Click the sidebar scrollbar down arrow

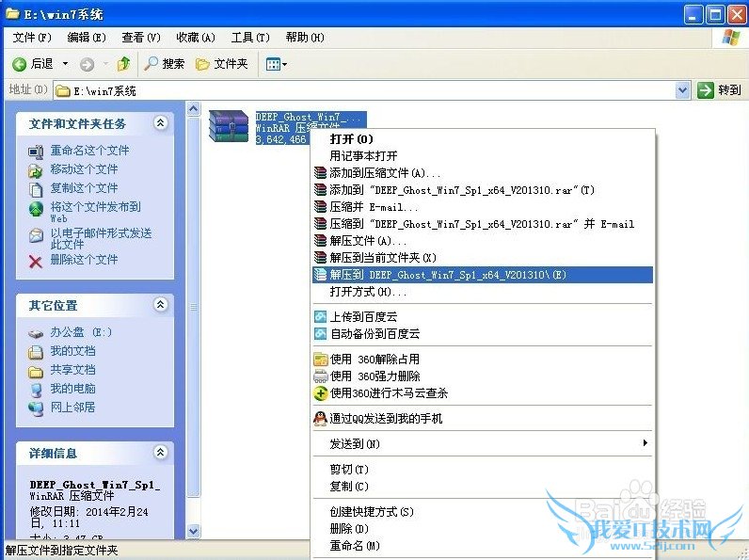pos(194,531)
